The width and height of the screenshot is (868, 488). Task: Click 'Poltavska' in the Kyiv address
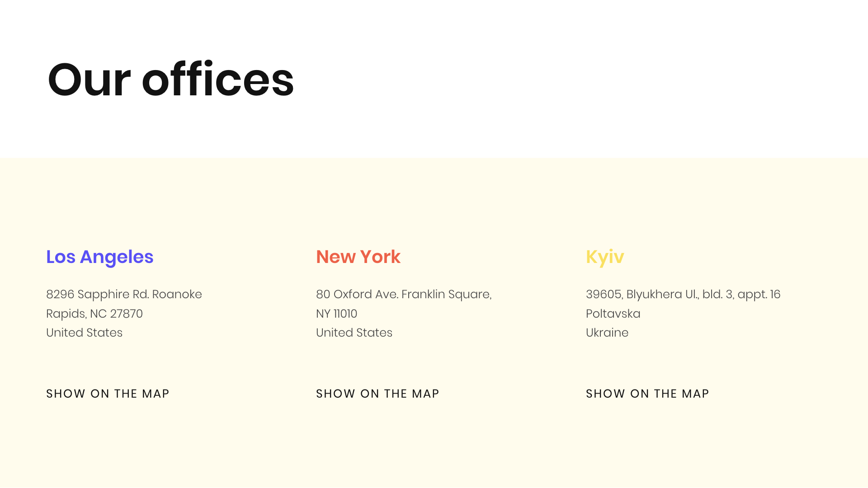(613, 314)
